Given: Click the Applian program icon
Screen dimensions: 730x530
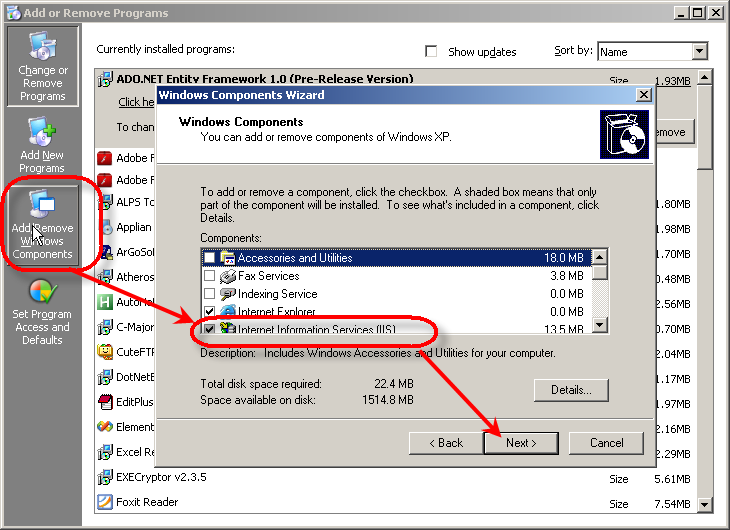Looking at the screenshot, I should coord(107,227).
